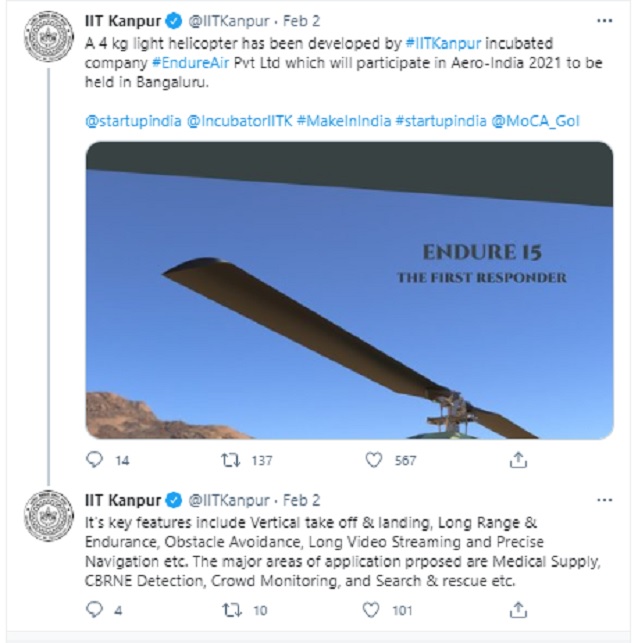Reply to the second key features tweet
The image size is (638, 643).
point(95,609)
